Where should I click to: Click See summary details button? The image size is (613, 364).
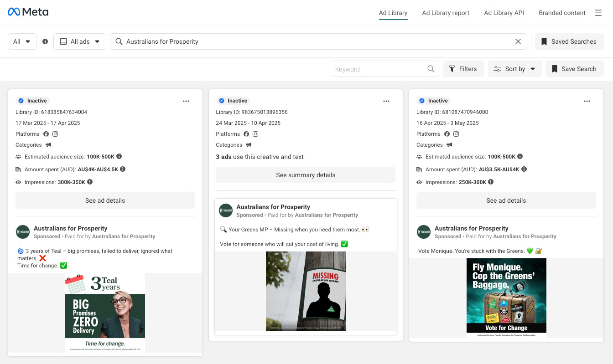pyautogui.click(x=306, y=175)
